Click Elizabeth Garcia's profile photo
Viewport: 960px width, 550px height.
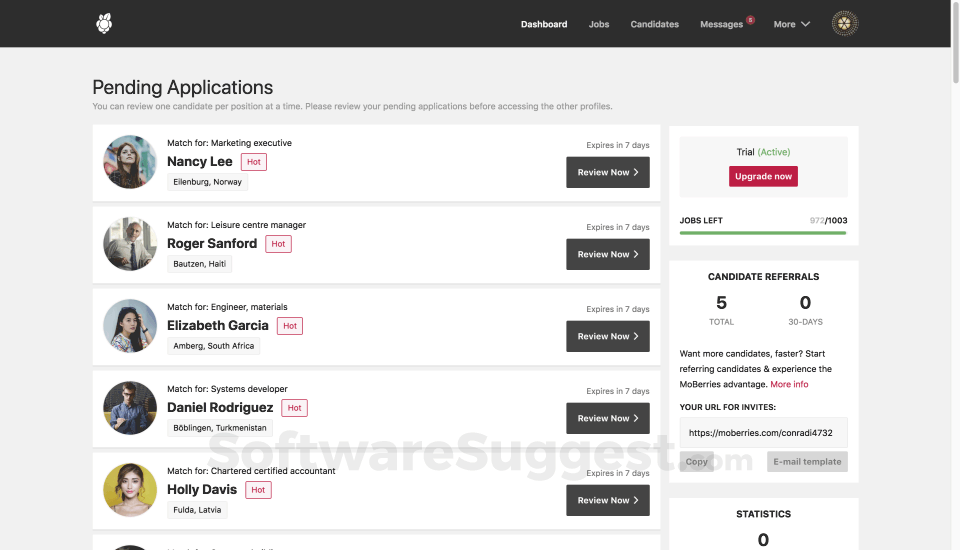(x=130, y=326)
